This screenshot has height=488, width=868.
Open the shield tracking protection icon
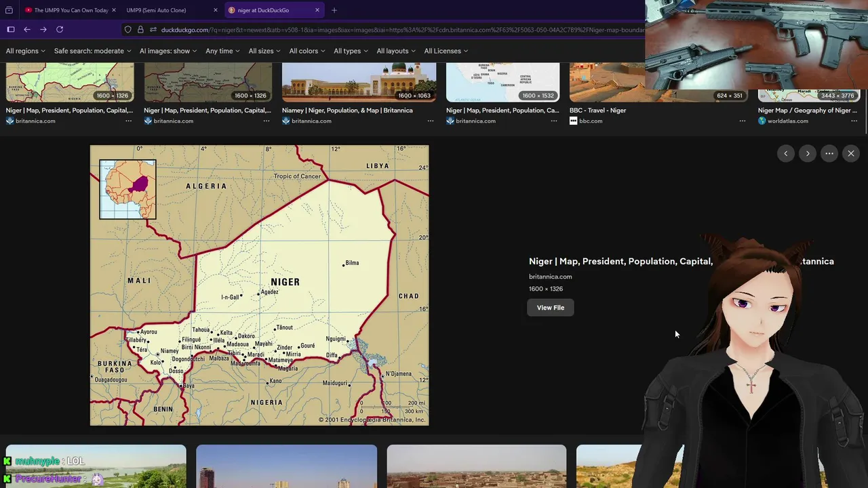pos(127,30)
